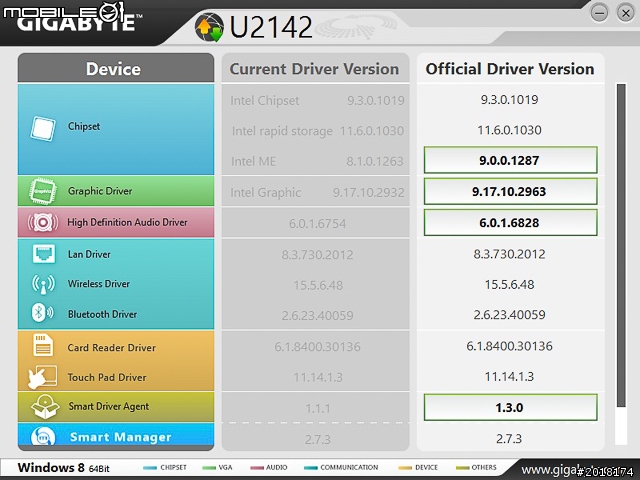640x480 pixels.
Task: Click the CHIPSET legend color swatch
Action: tap(150, 468)
